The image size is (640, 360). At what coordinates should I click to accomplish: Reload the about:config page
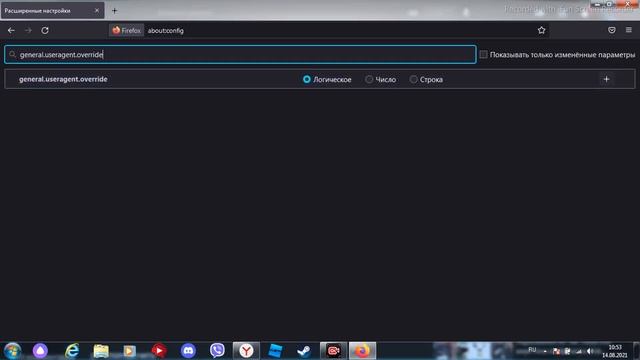45,30
